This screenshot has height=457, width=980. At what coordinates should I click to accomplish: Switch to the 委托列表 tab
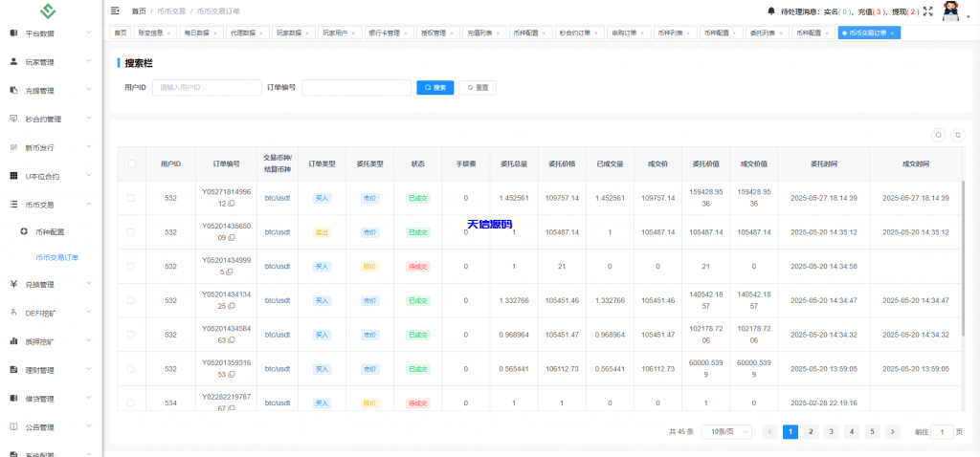pos(767,33)
